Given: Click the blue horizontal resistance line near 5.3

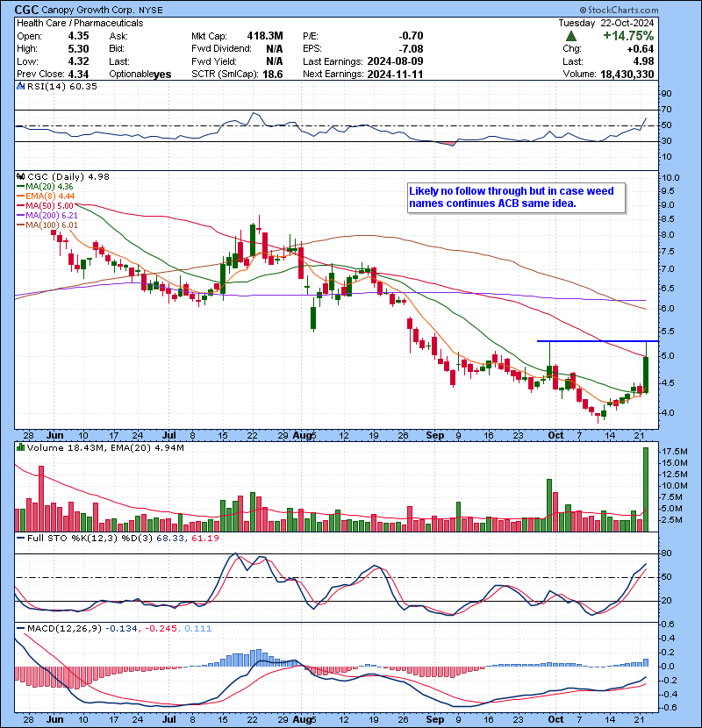Looking at the screenshot, I should click(x=598, y=341).
